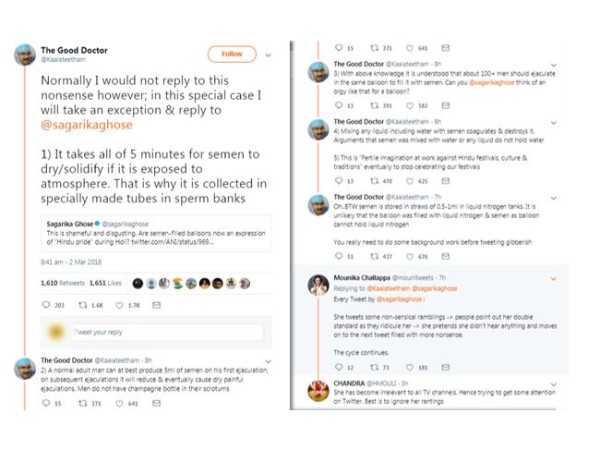This screenshot has width=600, height=450.
Task: Expand the options chevron on Mounika Challappa's tweet
Action: (x=554, y=280)
